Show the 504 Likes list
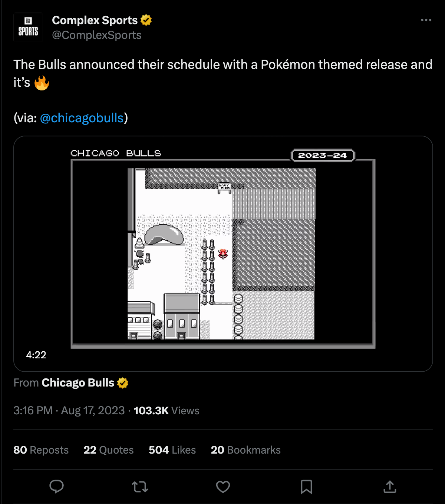This screenshot has height=504, width=445. point(172,450)
